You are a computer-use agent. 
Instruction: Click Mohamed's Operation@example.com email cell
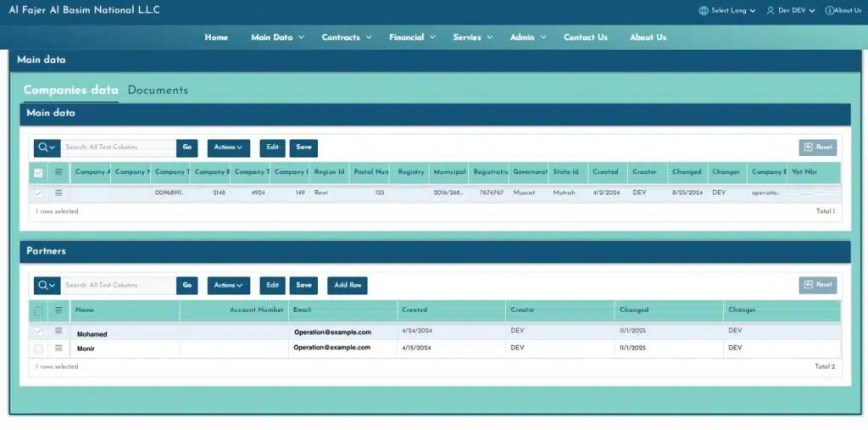click(342, 332)
